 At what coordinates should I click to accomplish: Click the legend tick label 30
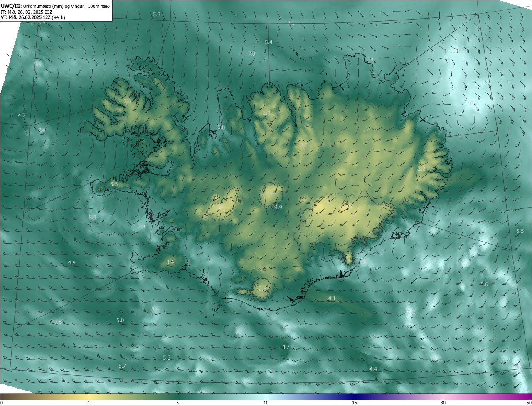443,403
